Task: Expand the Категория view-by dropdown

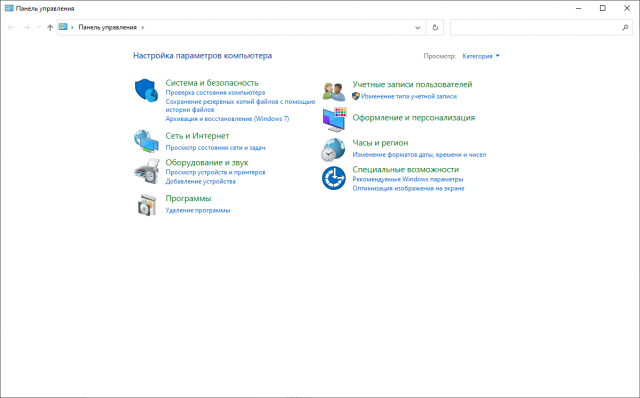Action: (x=480, y=56)
